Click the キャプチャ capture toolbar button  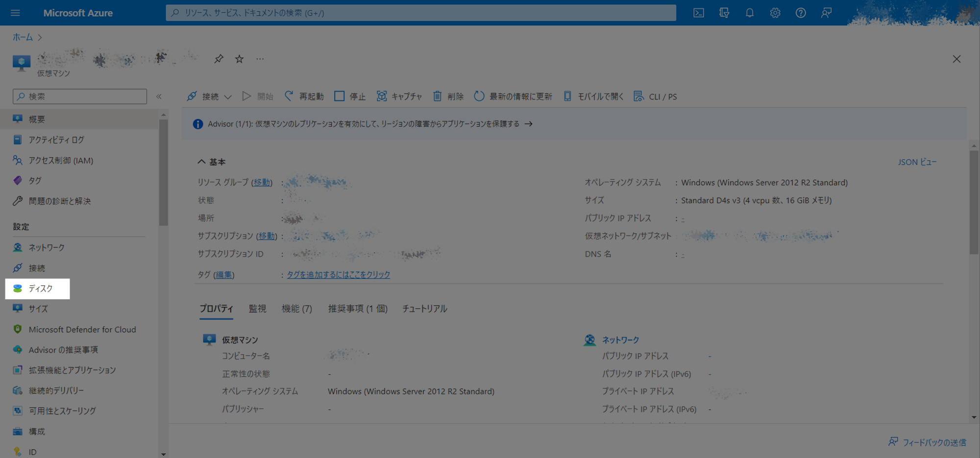point(399,96)
